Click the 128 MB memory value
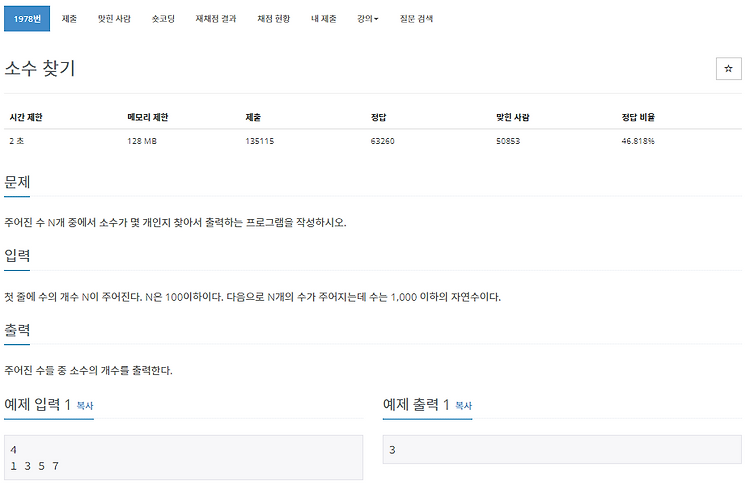The height and width of the screenshot is (485, 750). click(x=142, y=141)
